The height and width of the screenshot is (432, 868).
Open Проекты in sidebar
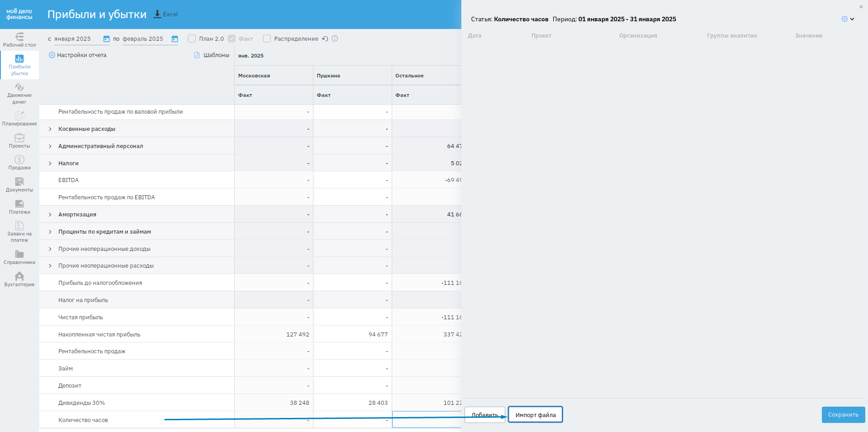(19, 141)
